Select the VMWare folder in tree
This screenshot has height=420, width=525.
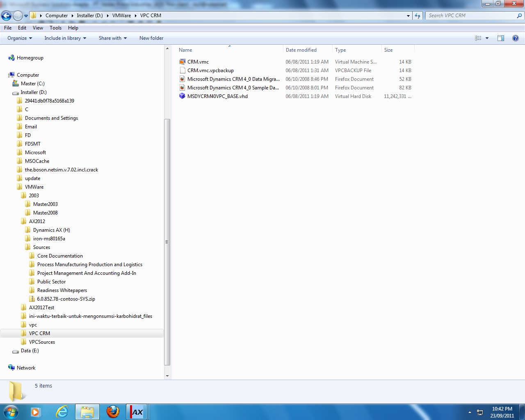click(34, 187)
